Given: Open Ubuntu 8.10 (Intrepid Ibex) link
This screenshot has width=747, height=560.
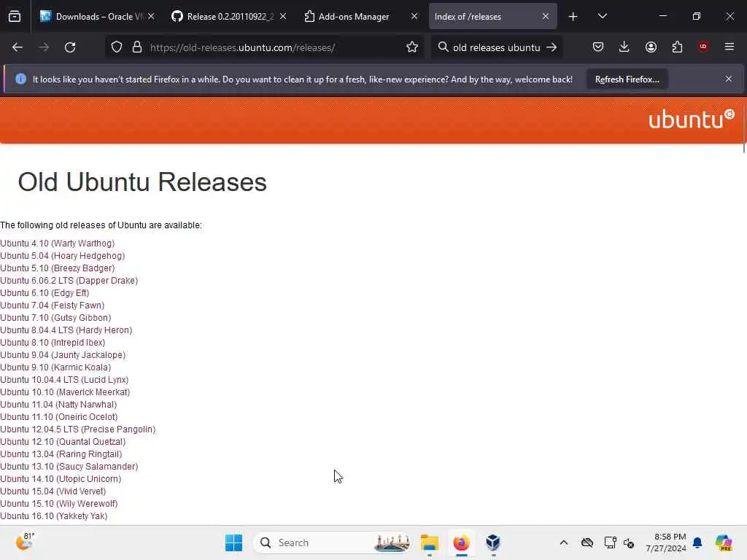Looking at the screenshot, I should pyautogui.click(x=53, y=343).
